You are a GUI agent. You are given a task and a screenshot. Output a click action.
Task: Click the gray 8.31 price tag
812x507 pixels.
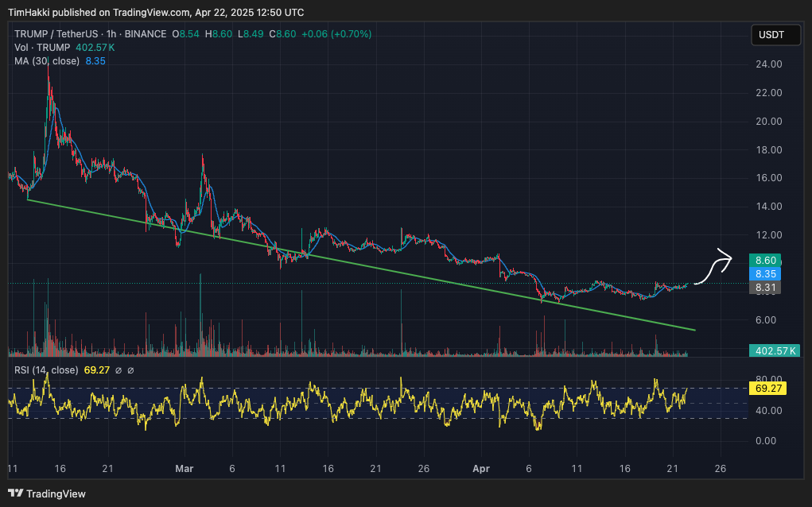(765, 288)
